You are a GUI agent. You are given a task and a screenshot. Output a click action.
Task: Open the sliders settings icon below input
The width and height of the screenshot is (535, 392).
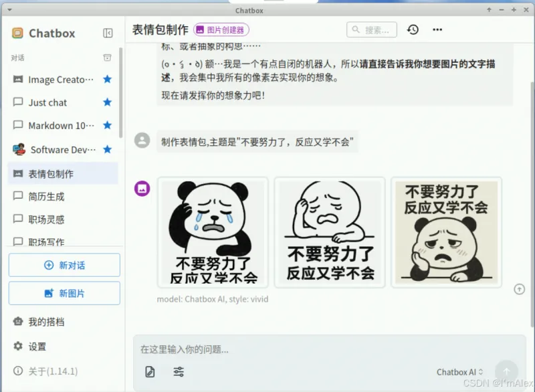tap(179, 372)
